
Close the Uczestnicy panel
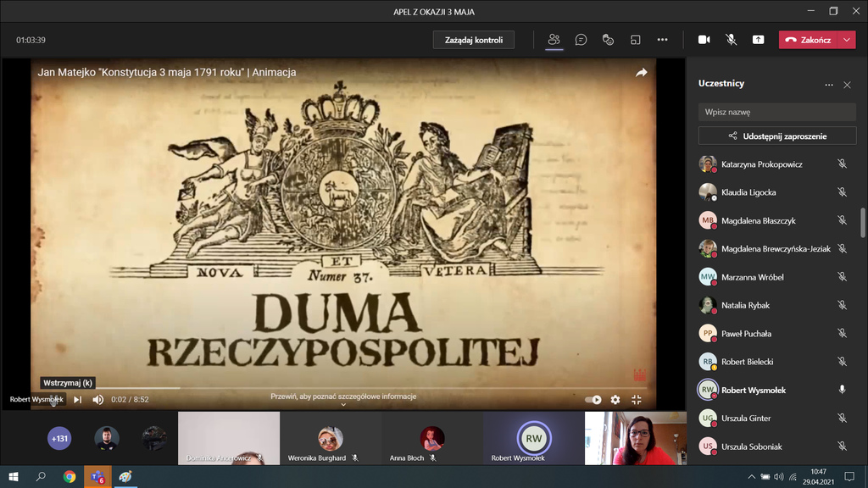coord(847,85)
